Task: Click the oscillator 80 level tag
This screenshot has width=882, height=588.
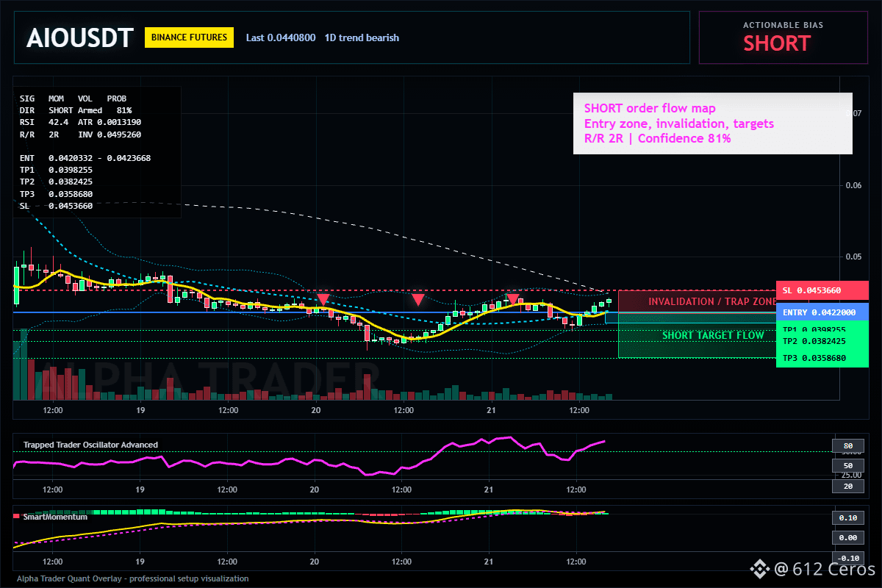Action: click(847, 445)
